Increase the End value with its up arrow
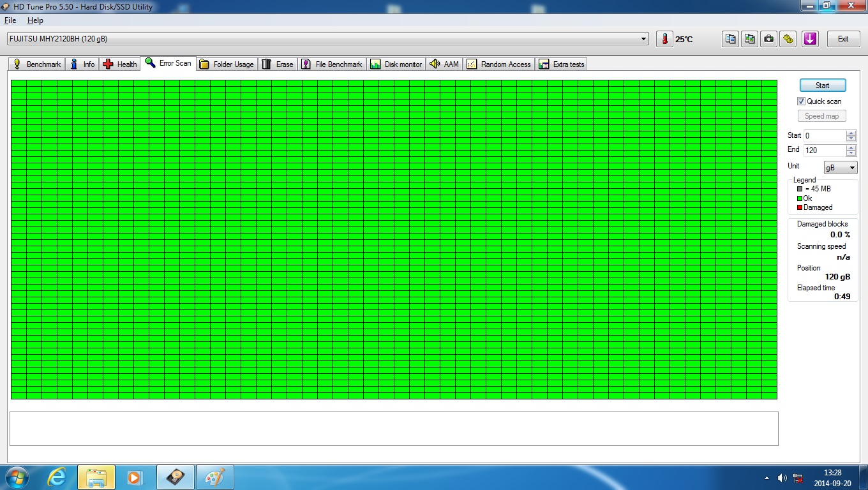This screenshot has width=868, height=490. pyautogui.click(x=851, y=148)
